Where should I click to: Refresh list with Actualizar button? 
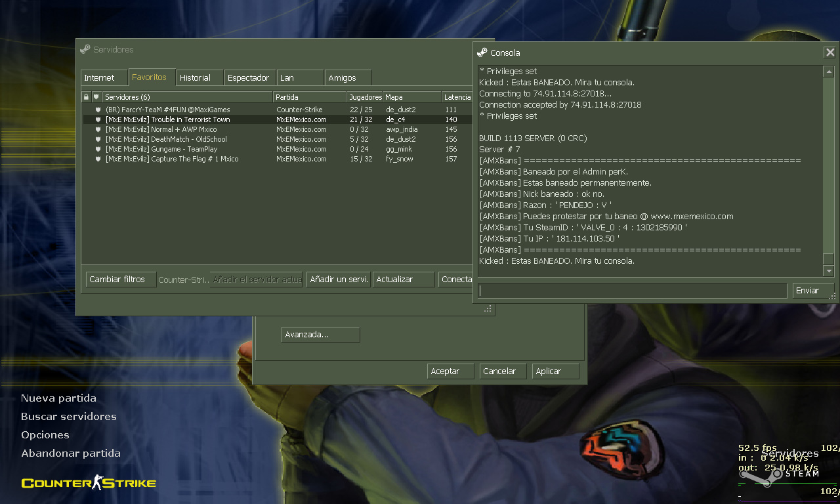click(404, 279)
